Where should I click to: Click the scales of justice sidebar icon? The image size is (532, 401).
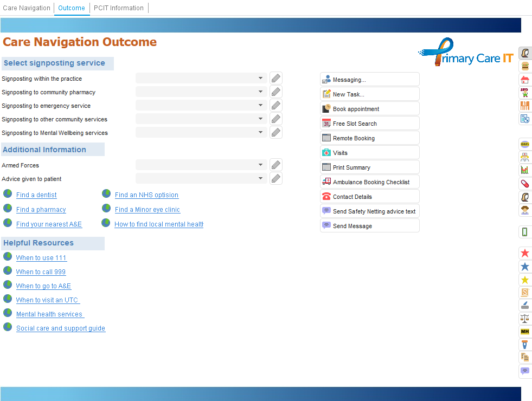[524, 318]
